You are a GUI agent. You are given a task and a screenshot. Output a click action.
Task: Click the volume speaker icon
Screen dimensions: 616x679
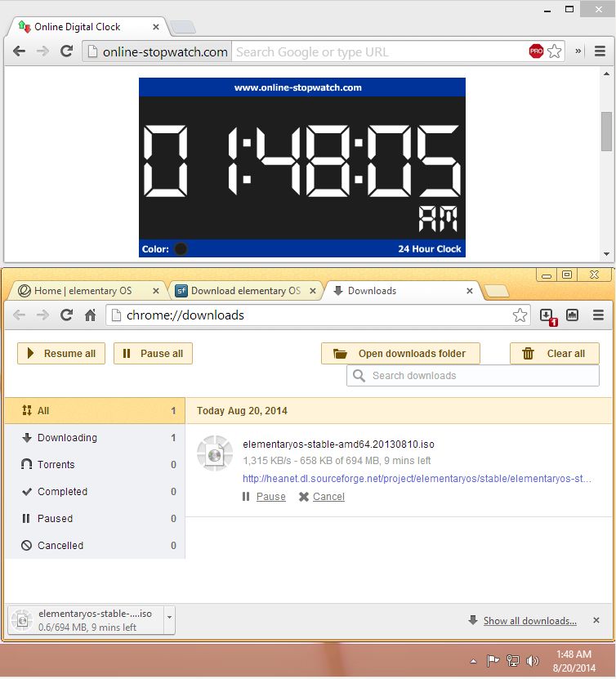(x=532, y=661)
